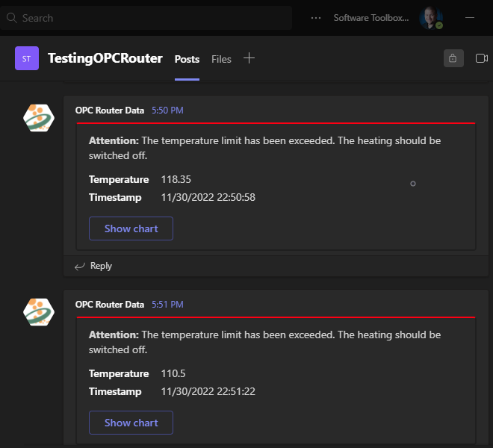Click the 5:51 PM timestamp link
The image size is (493, 448).
(167, 305)
